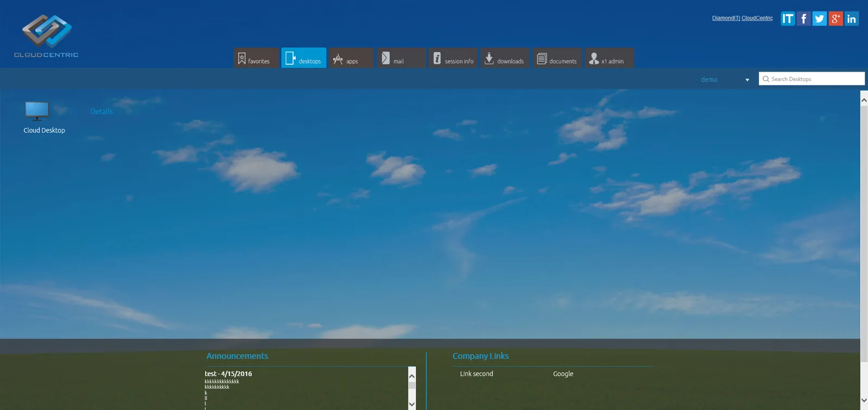Click the announcement title test - 4/15/2016
This screenshot has width=868, height=410.
tap(228, 374)
